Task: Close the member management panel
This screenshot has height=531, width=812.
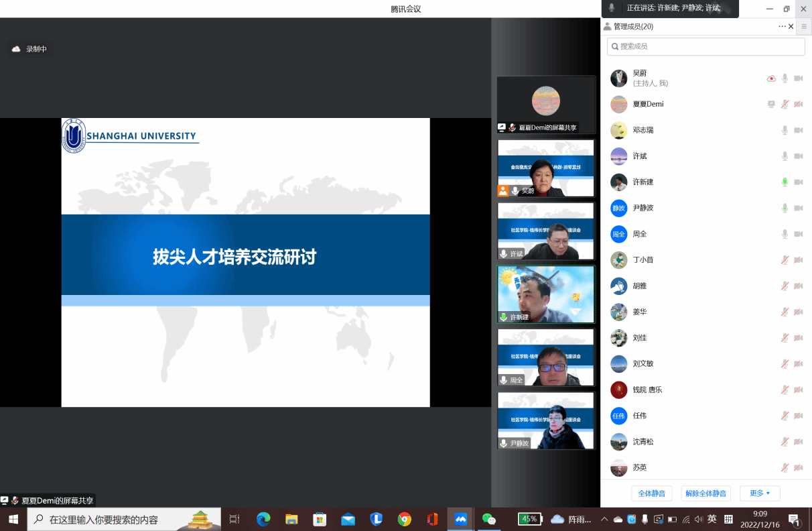Action: click(x=791, y=26)
